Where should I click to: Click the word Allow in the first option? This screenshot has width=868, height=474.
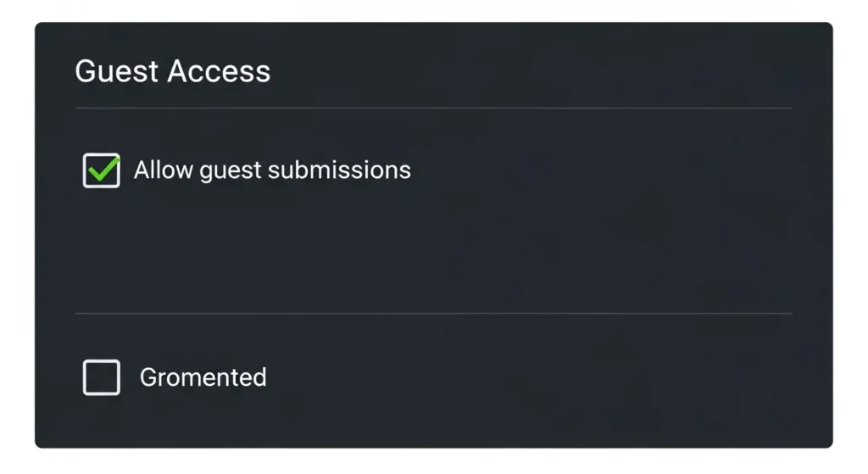(164, 170)
